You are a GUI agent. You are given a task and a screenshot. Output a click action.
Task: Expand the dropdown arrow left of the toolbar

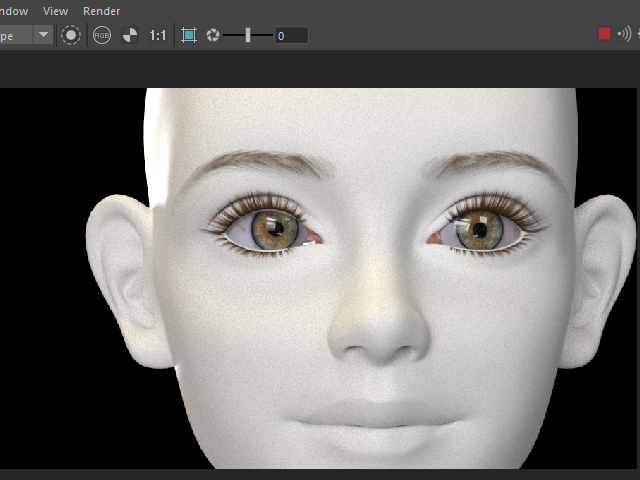click(x=43, y=35)
